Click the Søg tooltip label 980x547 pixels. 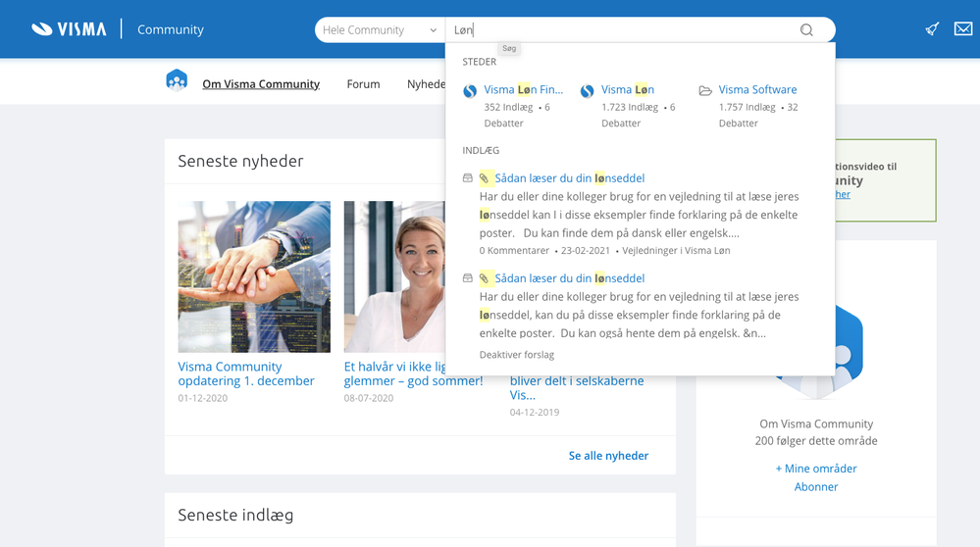pyautogui.click(x=509, y=48)
